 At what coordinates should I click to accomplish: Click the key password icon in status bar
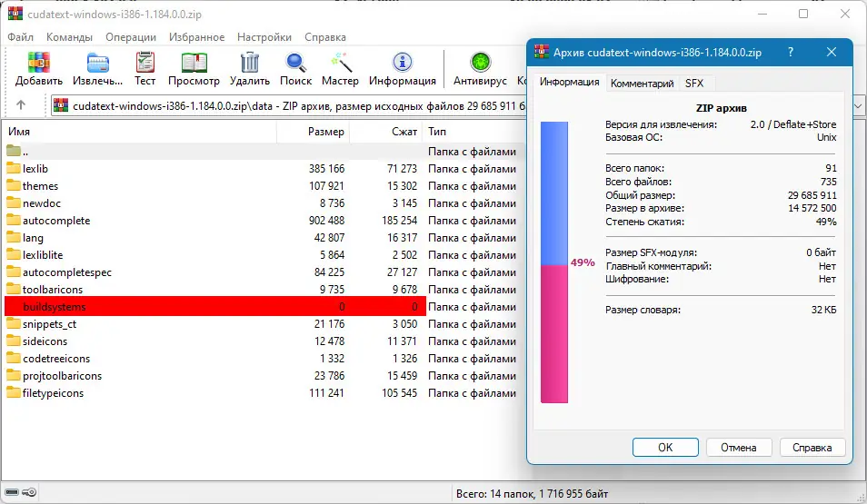tap(29, 492)
